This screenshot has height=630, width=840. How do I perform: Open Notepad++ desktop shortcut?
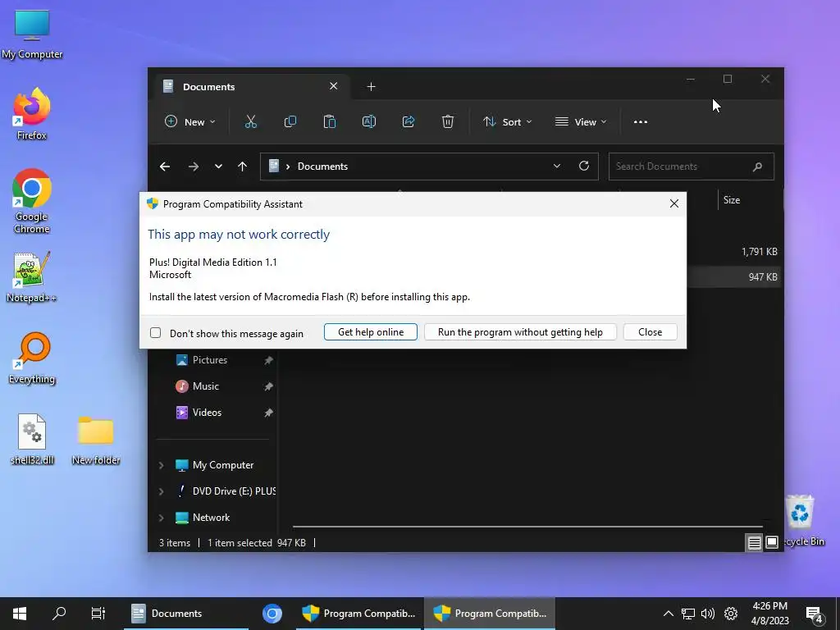click(x=32, y=277)
